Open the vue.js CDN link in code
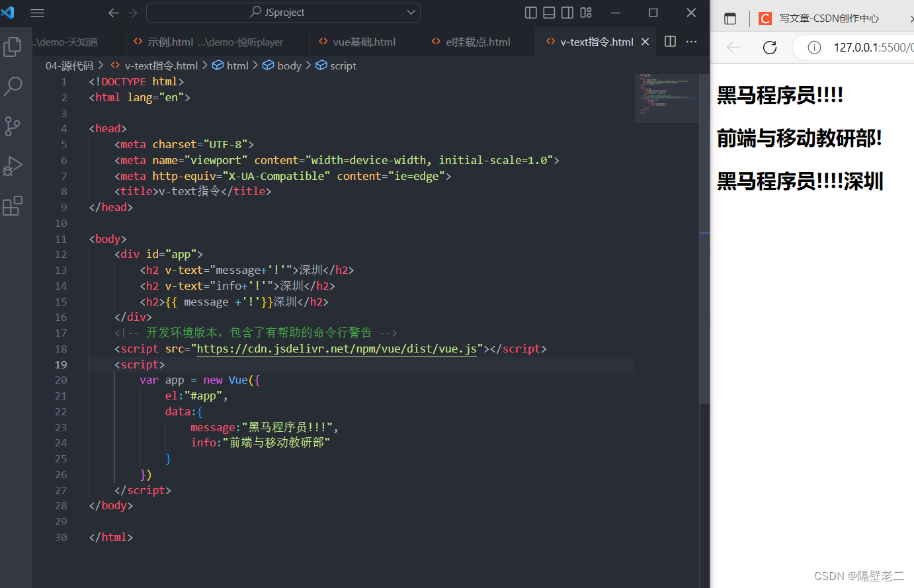914x588 pixels. point(337,349)
